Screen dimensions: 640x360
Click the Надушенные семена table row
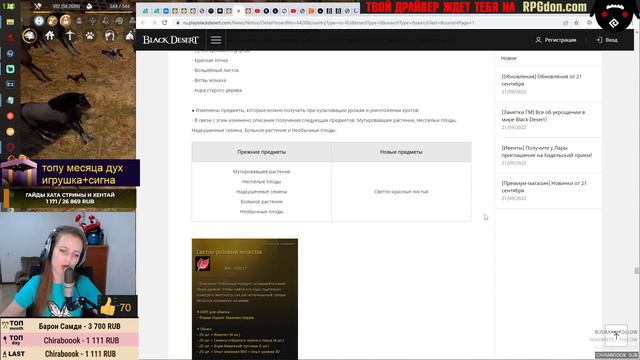261,191
